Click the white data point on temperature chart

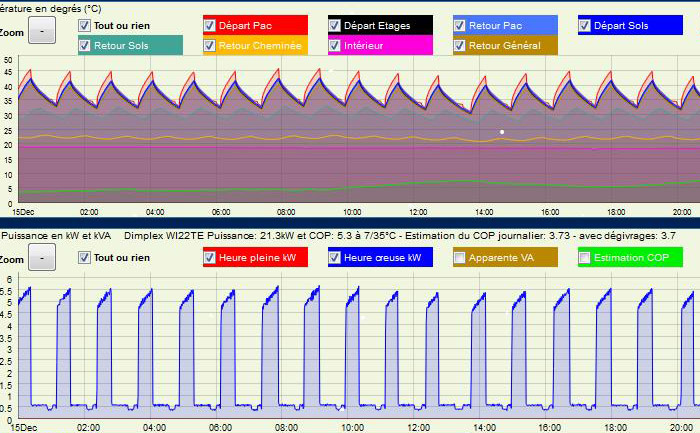pyautogui.click(x=502, y=132)
